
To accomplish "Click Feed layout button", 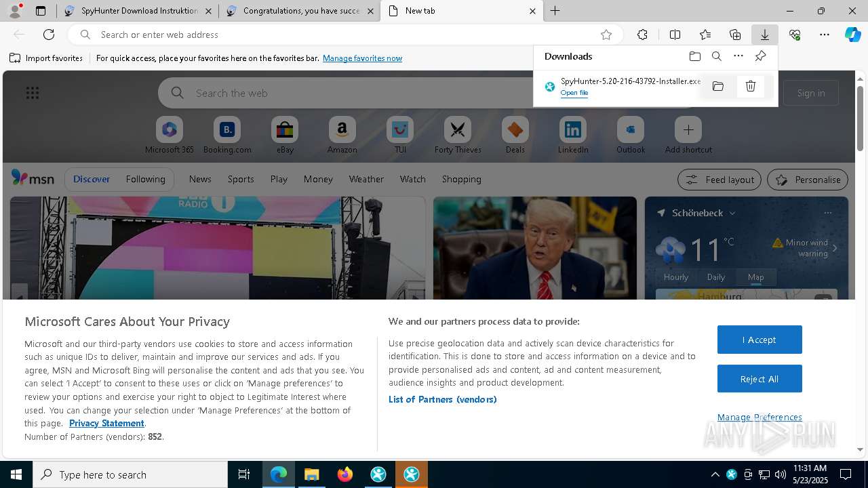I will tap(719, 180).
